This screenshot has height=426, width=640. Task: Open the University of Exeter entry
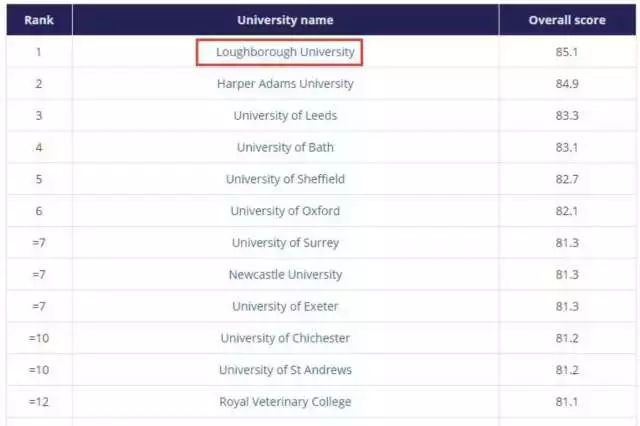(285, 307)
